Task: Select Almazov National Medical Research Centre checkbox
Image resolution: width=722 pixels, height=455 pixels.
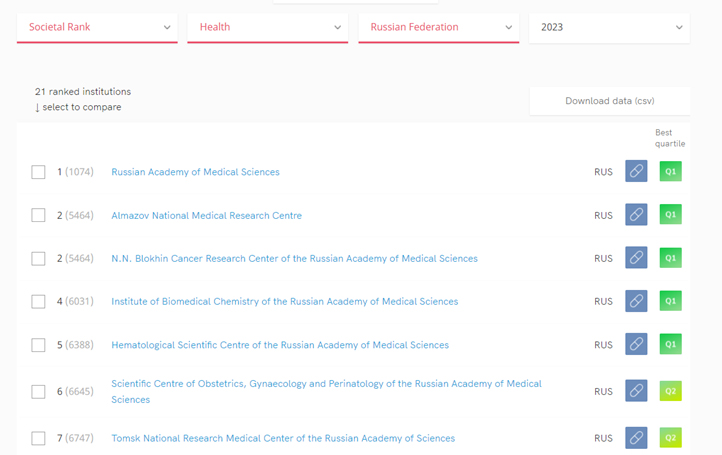Action: coord(38,215)
